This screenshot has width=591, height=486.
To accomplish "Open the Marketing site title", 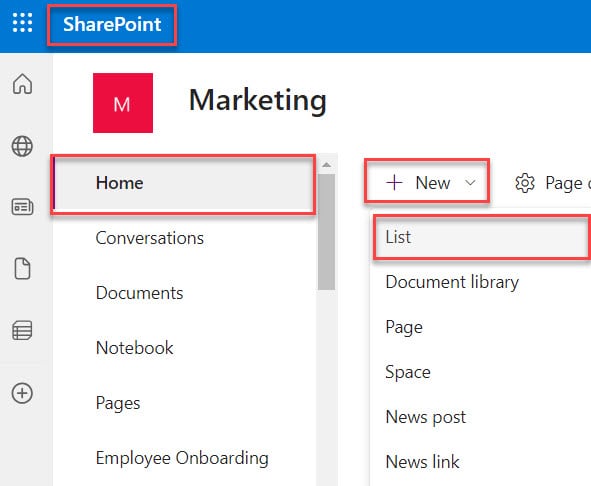I will (258, 101).
